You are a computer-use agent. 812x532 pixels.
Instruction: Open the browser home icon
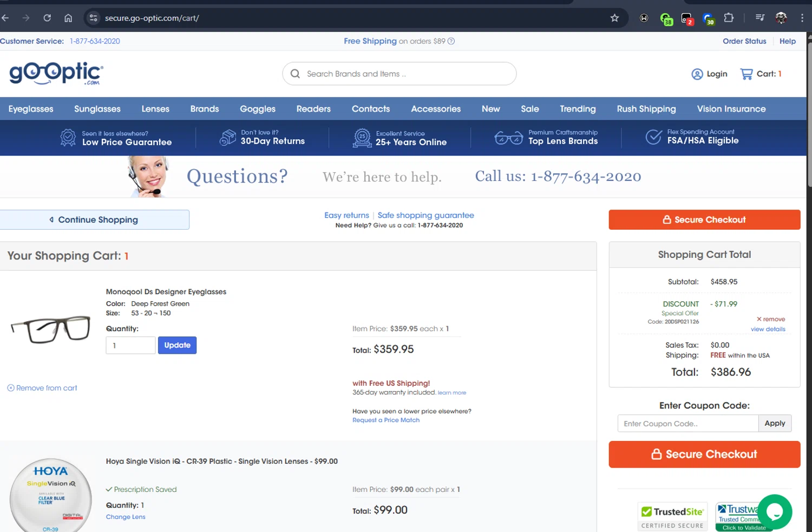pos(68,18)
